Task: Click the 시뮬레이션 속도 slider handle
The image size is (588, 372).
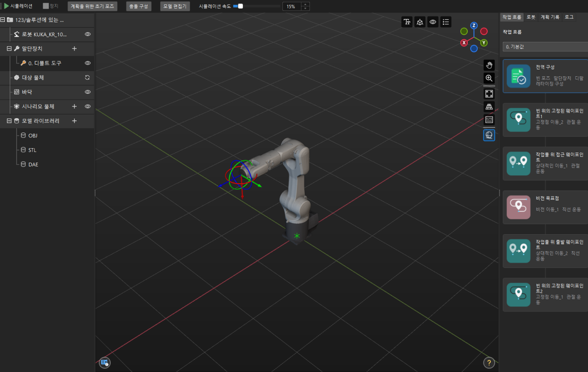Action: (240, 7)
